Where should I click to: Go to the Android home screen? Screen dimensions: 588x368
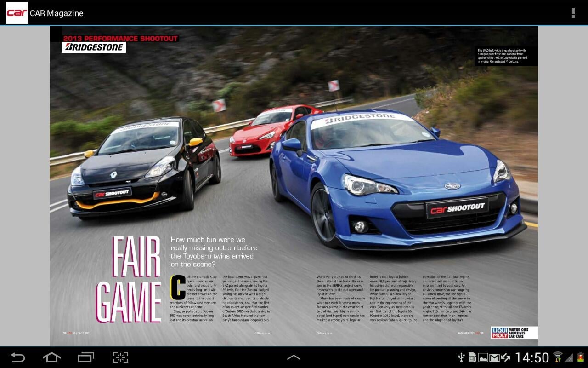pos(51,357)
